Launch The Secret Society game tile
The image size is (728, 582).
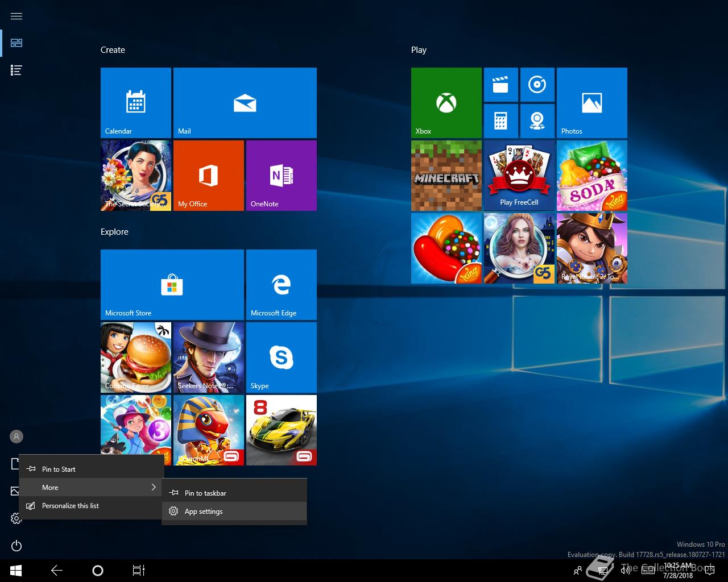[x=136, y=176]
